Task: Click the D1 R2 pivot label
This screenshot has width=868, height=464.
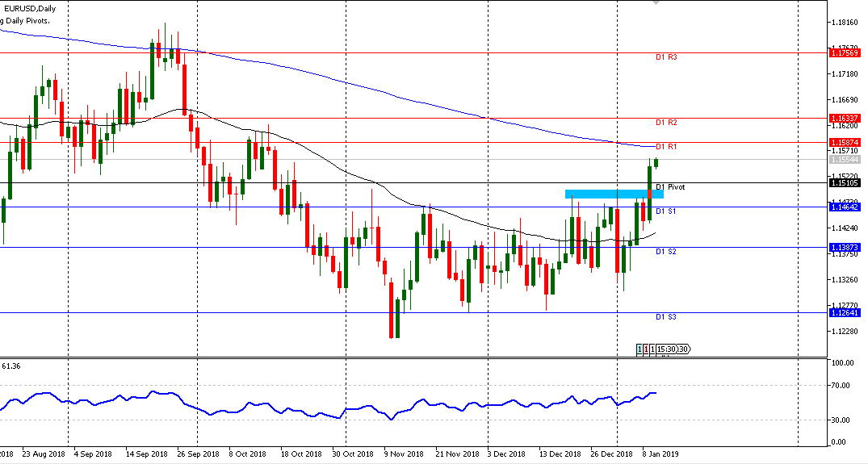Action: coord(666,123)
